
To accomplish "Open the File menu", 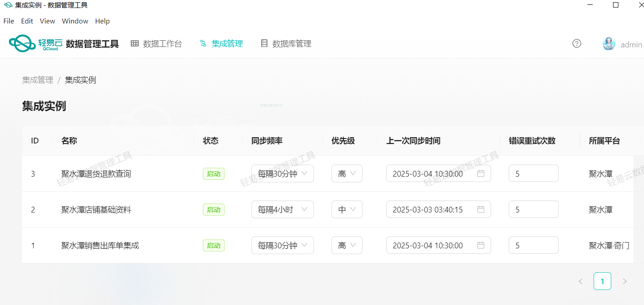I will coord(9,21).
